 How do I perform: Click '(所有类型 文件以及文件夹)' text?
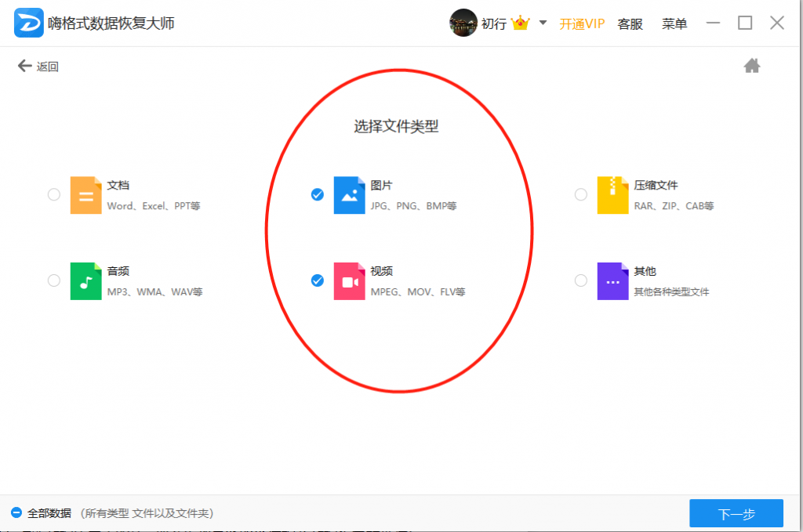coord(147,513)
